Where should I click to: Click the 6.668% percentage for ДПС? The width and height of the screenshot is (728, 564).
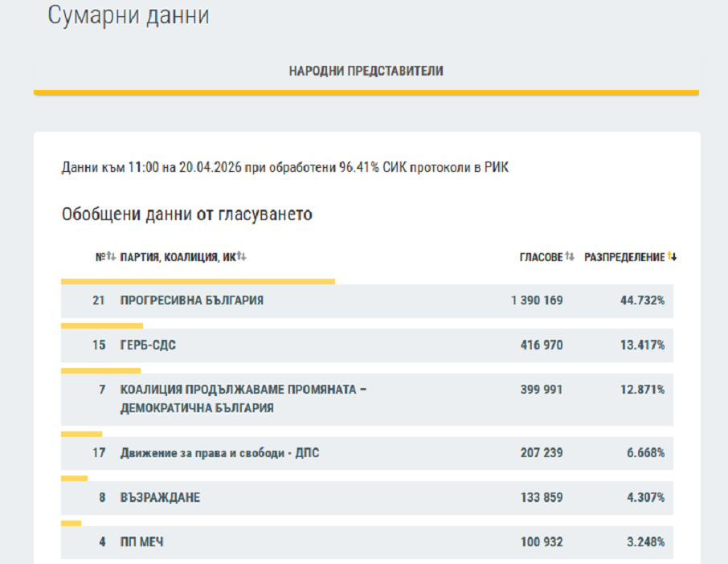pos(645,453)
